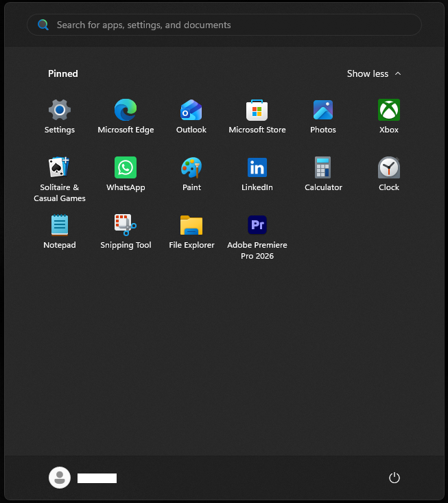448x503 pixels.
Task: Launch the Photos app
Action: [x=323, y=117]
